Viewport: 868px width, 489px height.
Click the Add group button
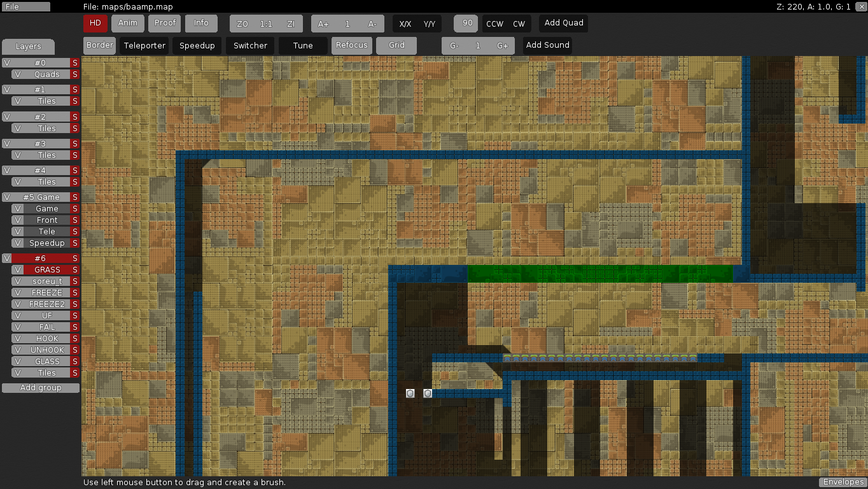click(x=41, y=388)
